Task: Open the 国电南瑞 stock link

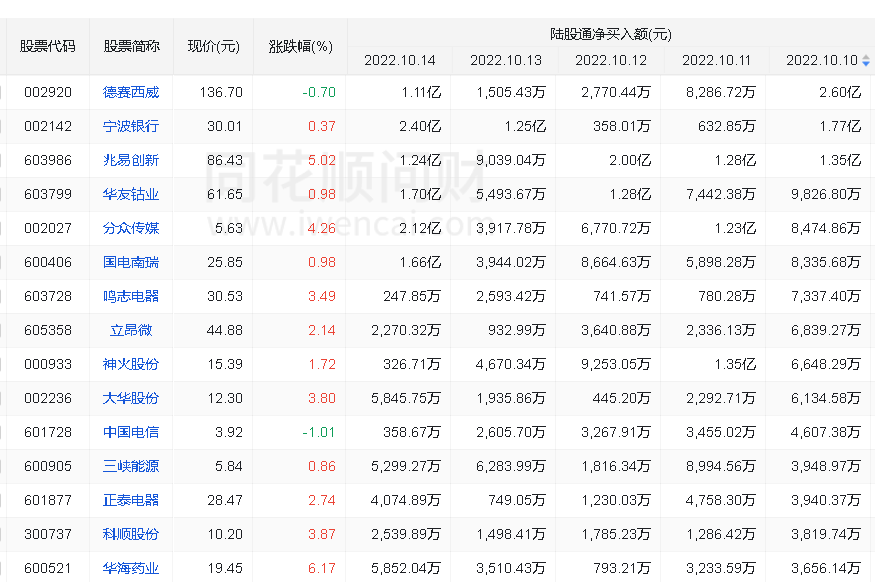Action: pos(131,262)
